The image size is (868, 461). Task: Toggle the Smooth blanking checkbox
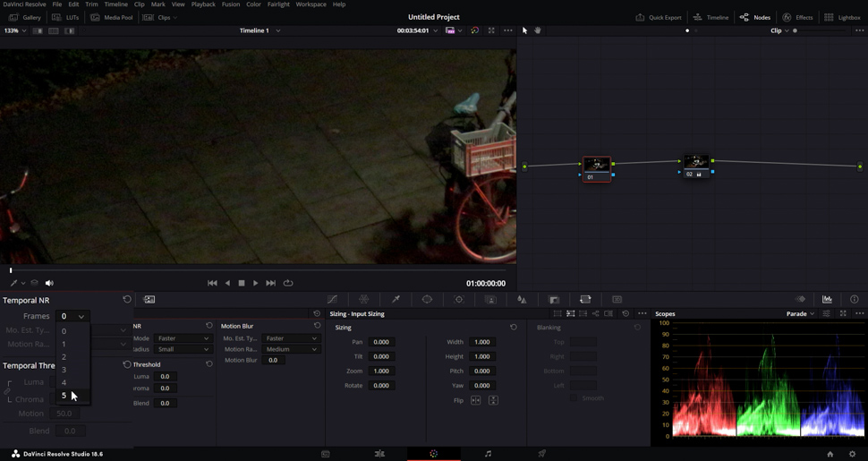(x=574, y=397)
